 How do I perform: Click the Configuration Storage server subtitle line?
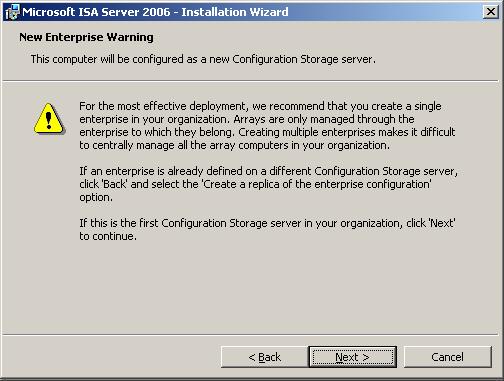203,59
